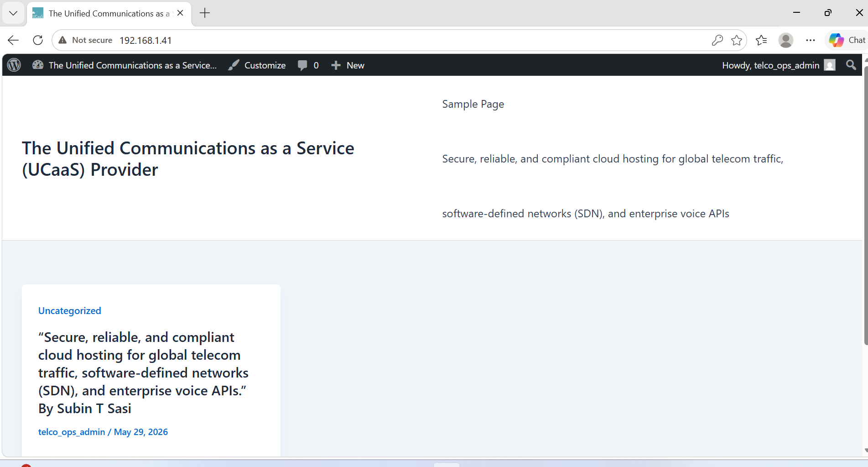The width and height of the screenshot is (868, 467).
Task: Click the Not secure warning icon
Action: coord(62,40)
